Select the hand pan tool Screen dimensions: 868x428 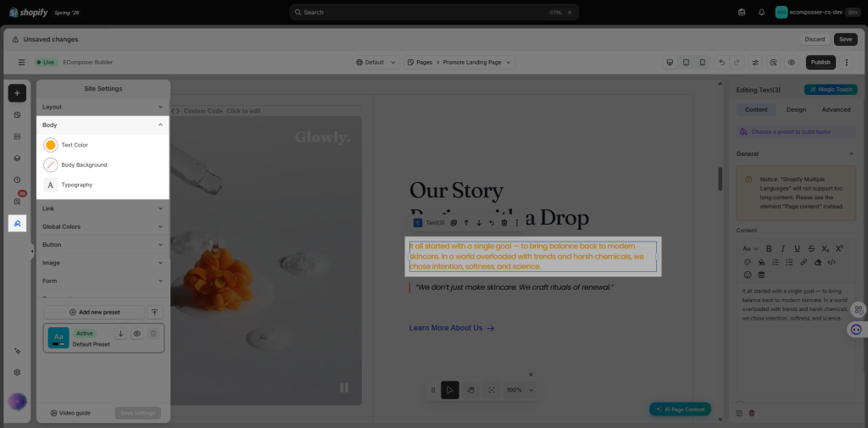pos(471,390)
